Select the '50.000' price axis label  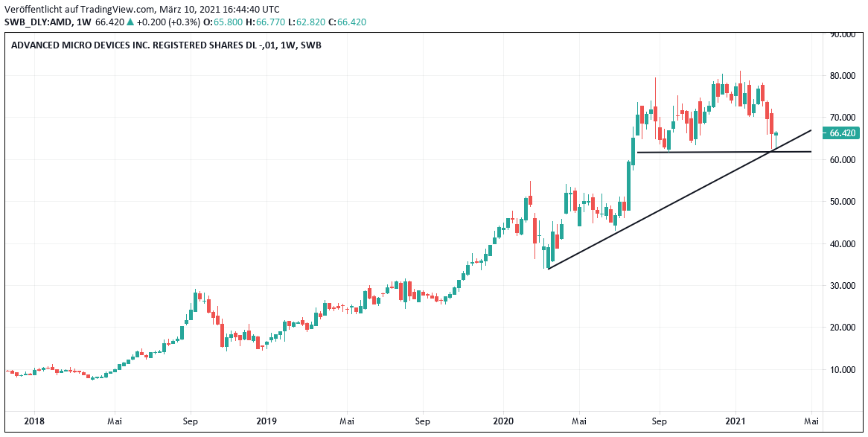842,202
